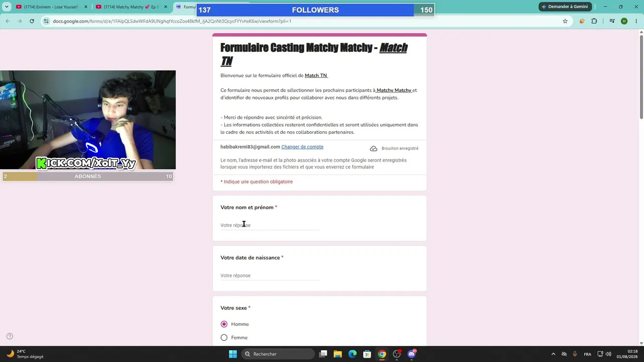View site information icon in address bar
Viewport: 644px width, 362px height.
(46, 21)
